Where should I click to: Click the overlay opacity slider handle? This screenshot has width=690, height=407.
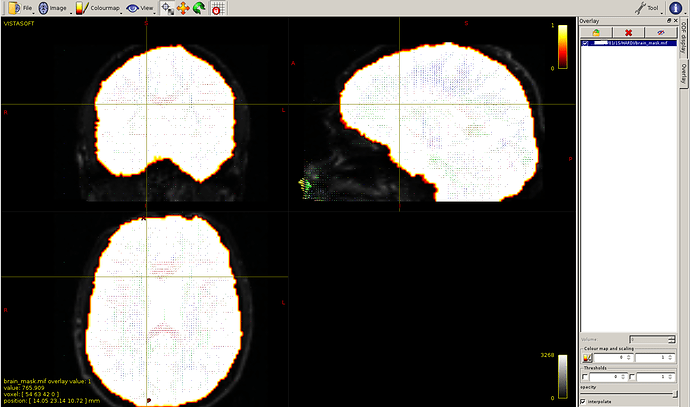[674, 394]
